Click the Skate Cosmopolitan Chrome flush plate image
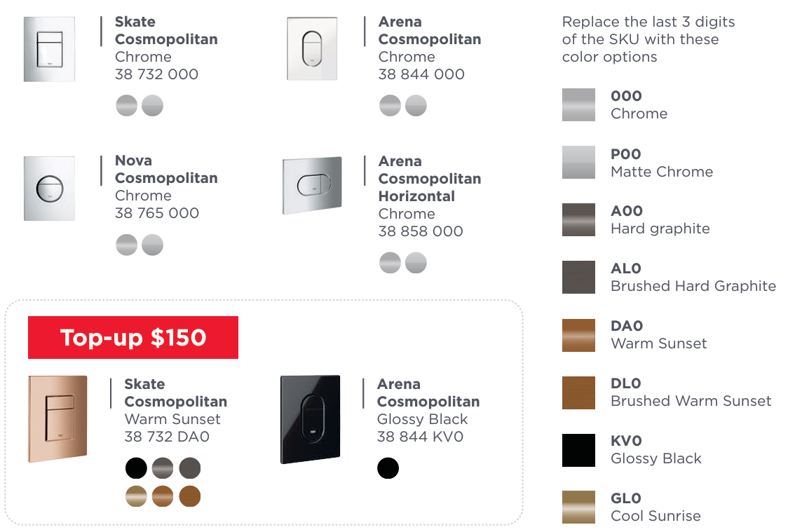The image size is (788, 532). point(49,49)
